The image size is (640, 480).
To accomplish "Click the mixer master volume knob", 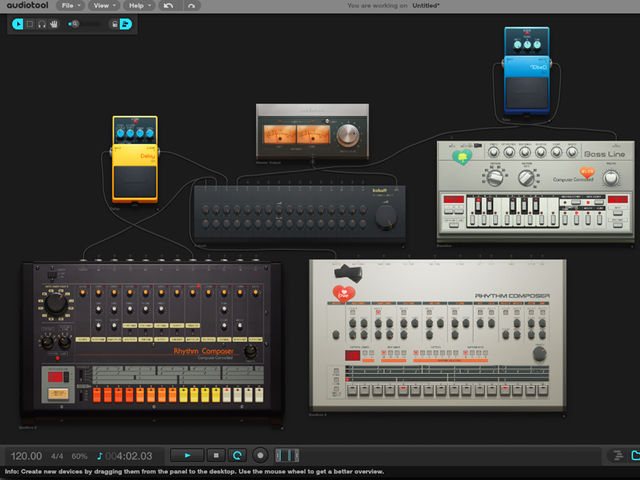I will (386, 217).
